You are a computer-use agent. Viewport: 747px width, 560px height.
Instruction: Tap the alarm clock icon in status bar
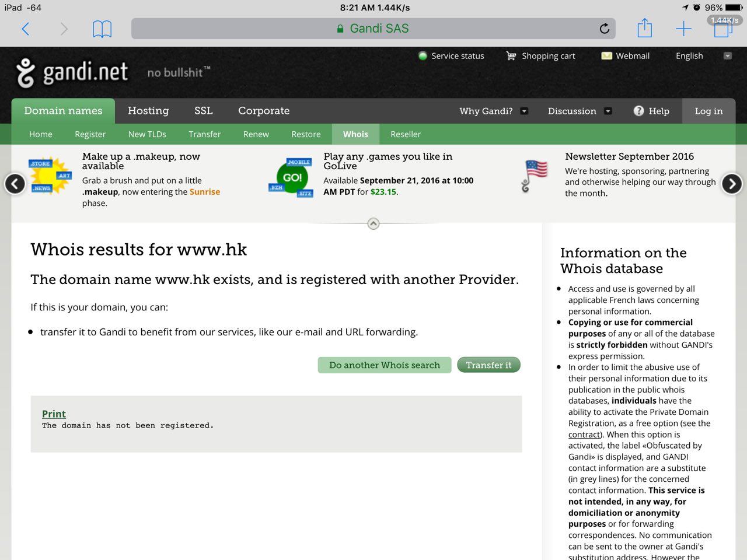click(697, 8)
